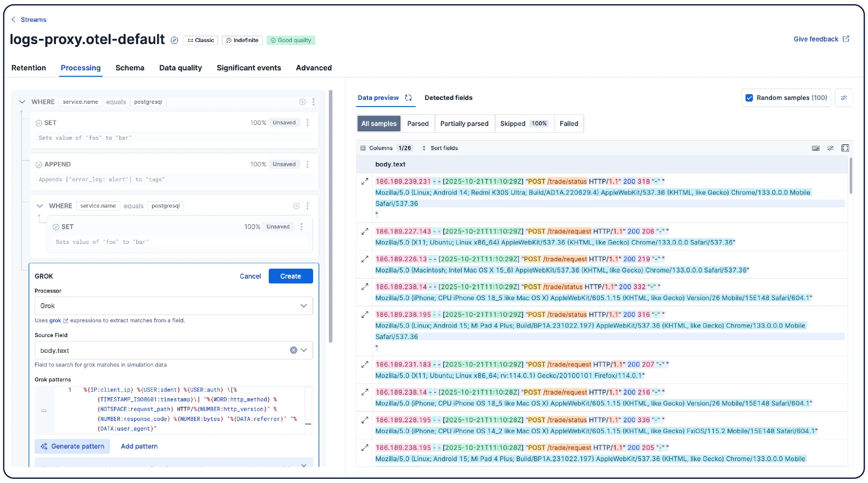Uncheck the Random samples checkbox
This screenshot has width=868, height=483.
tap(749, 98)
